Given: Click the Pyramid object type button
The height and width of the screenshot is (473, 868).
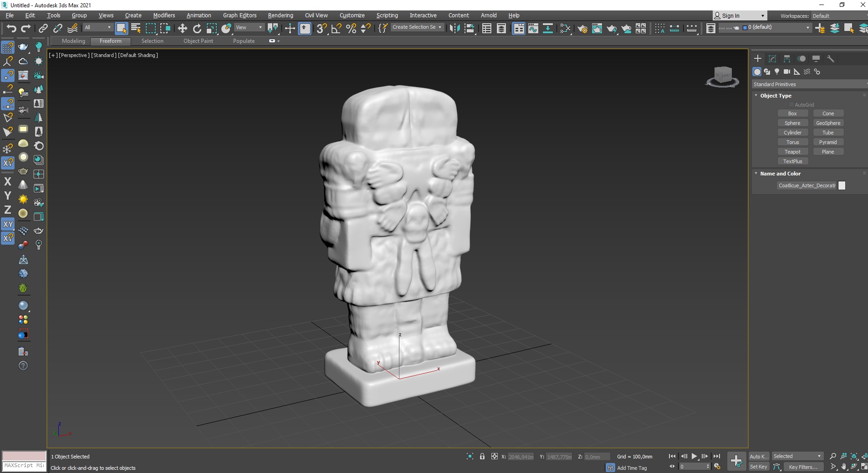Looking at the screenshot, I should [828, 142].
